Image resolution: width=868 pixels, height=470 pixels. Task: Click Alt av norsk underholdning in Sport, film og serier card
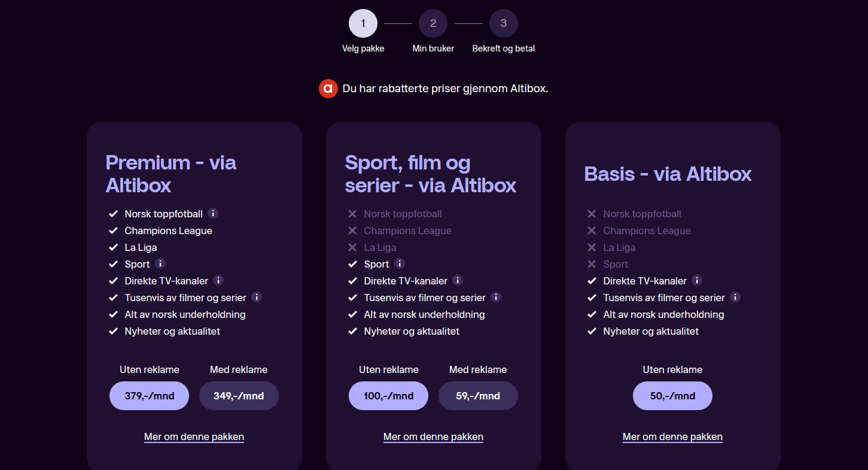coord(424,314)
